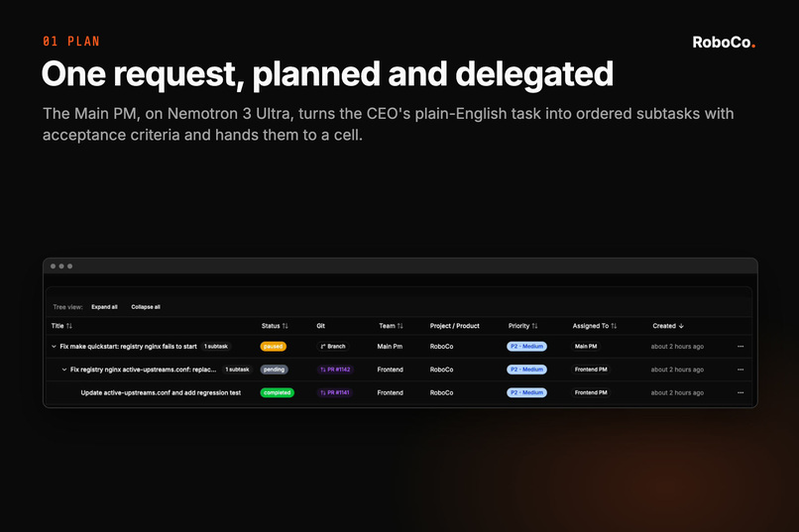
Task: Click 'Frontend' team cell in the completed row
Action: (391, 392)
